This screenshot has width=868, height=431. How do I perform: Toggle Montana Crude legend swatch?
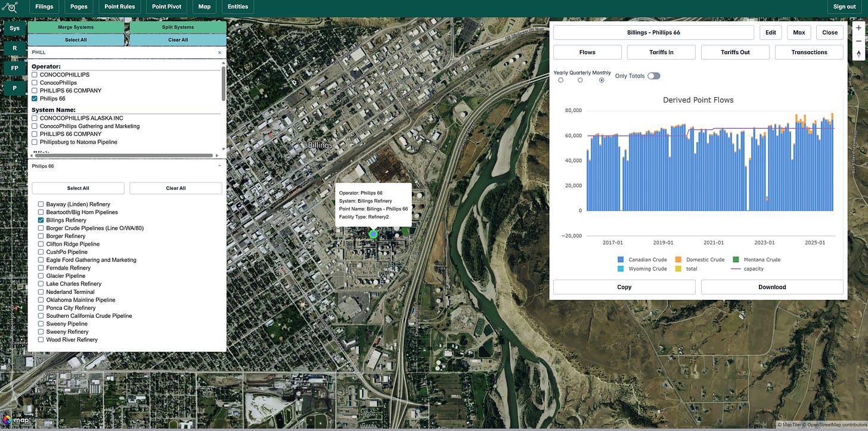[x=736, y=260]
